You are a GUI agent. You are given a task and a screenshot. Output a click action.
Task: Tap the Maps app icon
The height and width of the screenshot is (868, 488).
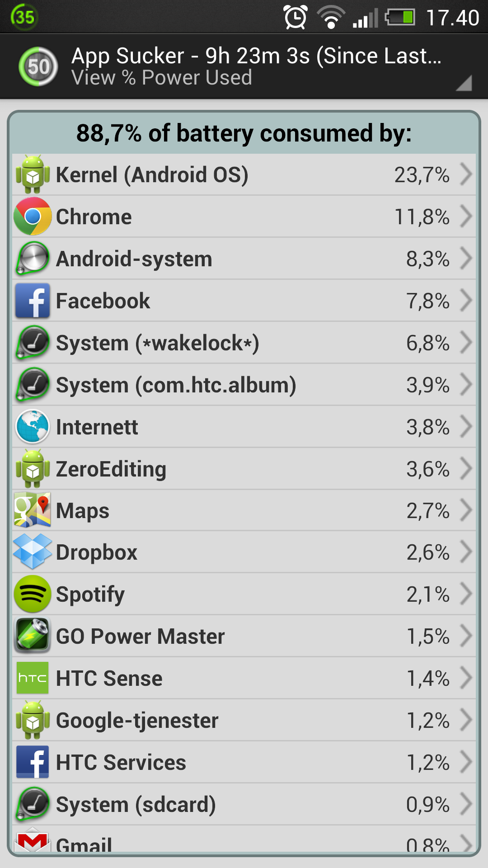pos(33,510)
